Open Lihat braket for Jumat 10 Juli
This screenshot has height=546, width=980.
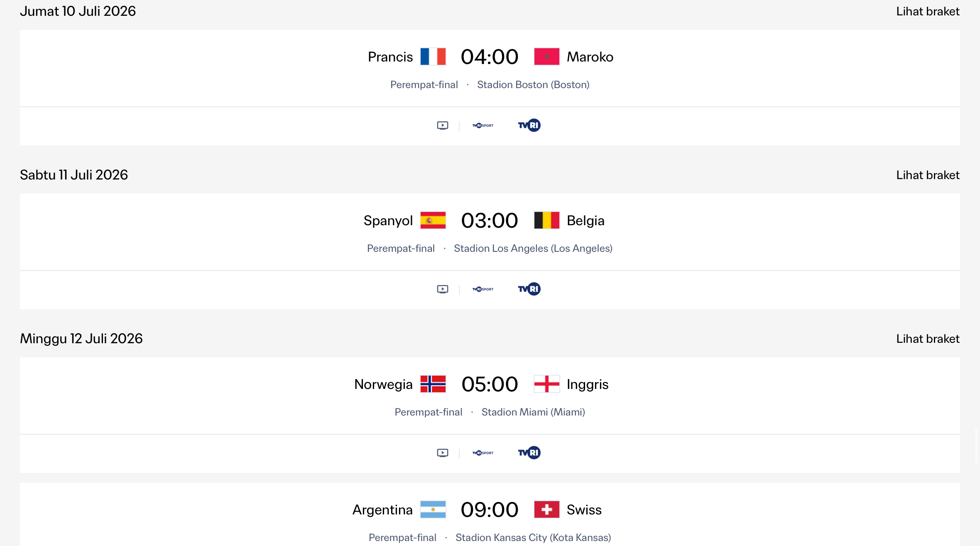tap(928, 11)
